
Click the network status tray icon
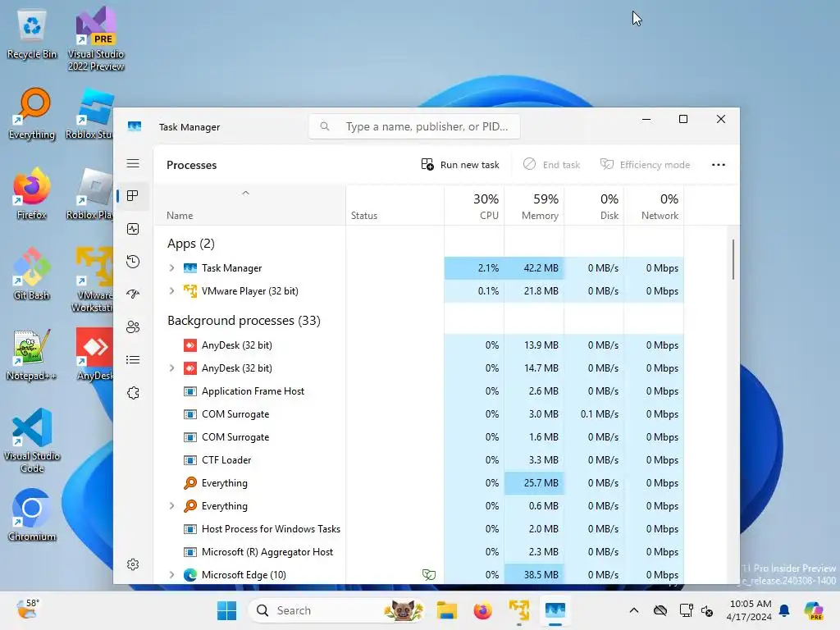[x=686, y=610]
